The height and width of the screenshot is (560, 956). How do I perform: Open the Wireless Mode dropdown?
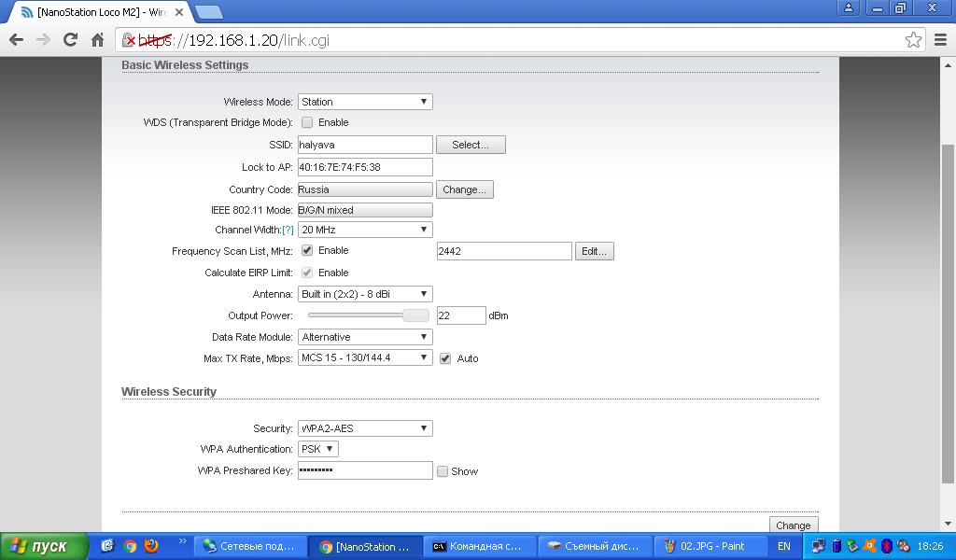click(x=365, y=102)
